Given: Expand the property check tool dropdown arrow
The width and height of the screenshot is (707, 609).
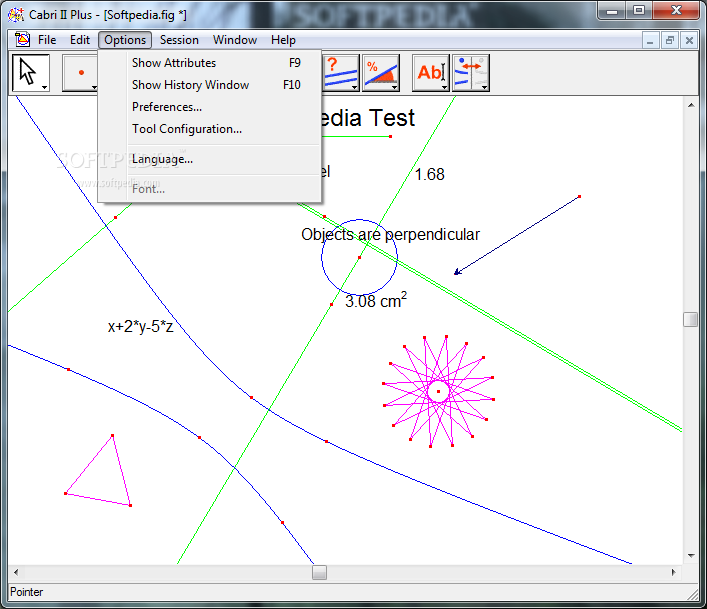Looking at the screenshot, I should (x=354, y=87).
